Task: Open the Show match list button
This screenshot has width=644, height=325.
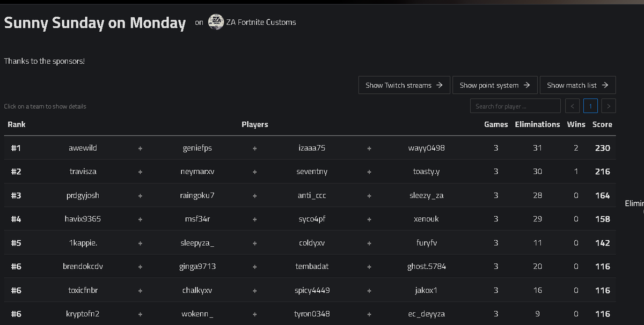Action: 577,85
